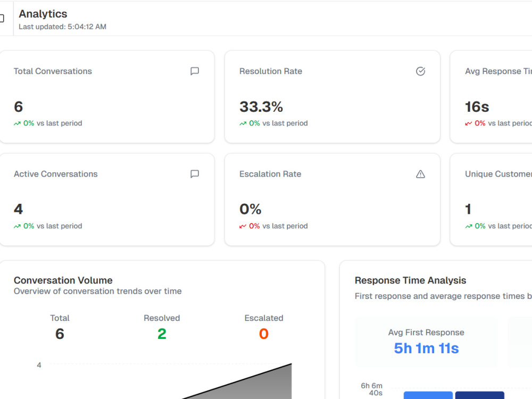Click the Conversation Volume chart heading
The image size is (532, 399).
tap(63, 280)
